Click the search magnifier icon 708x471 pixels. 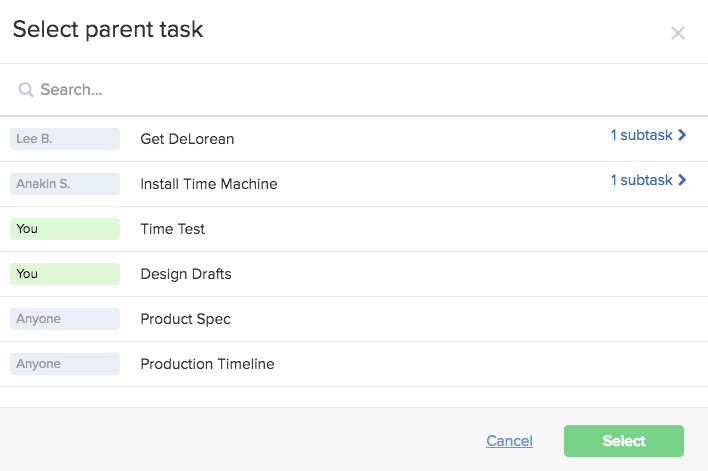[x=26, y=89]
